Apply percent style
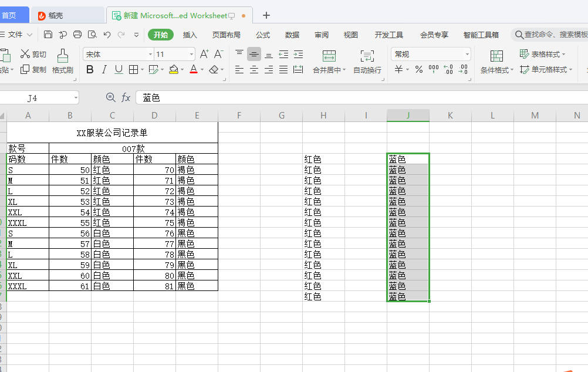The image size is (588, 372). click(x=419, y=69)
